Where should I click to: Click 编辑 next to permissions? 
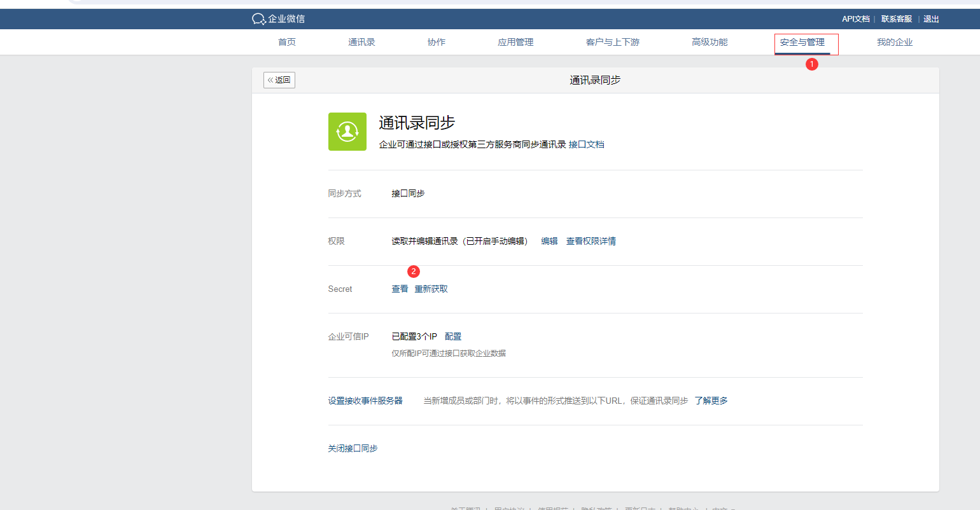coord(549,241)
